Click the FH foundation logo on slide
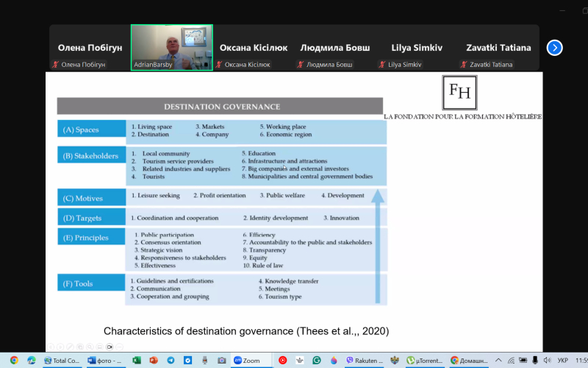 click(459, 93)
